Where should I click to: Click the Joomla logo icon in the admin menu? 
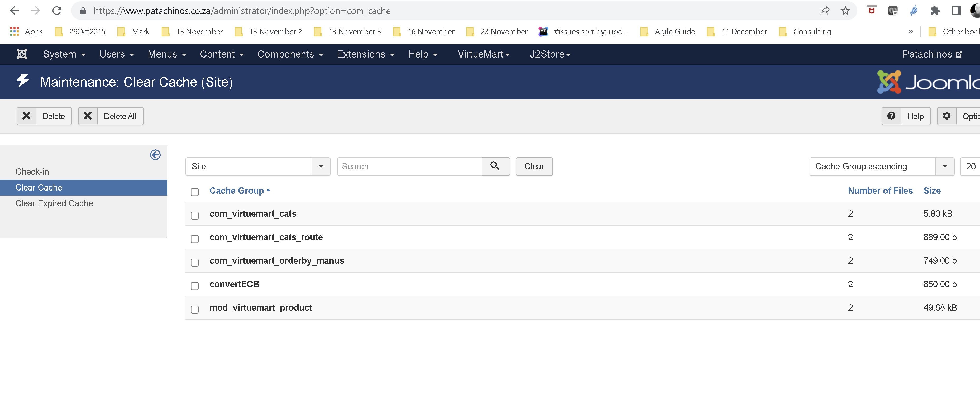[x=22, y=54]
